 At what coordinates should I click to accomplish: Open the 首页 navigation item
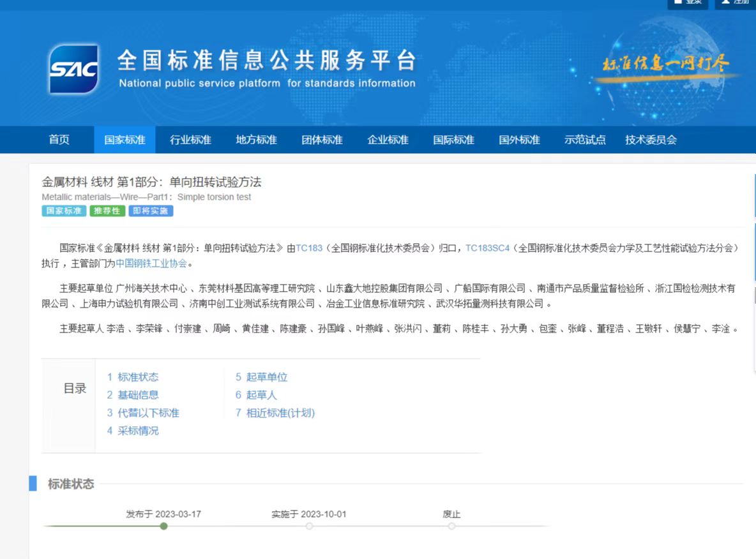[x=59, y=140]
